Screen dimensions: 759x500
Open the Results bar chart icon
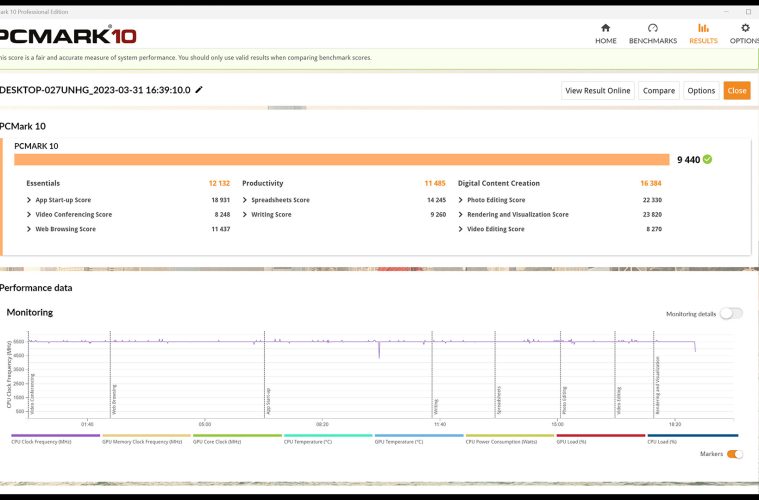[703, 28]
